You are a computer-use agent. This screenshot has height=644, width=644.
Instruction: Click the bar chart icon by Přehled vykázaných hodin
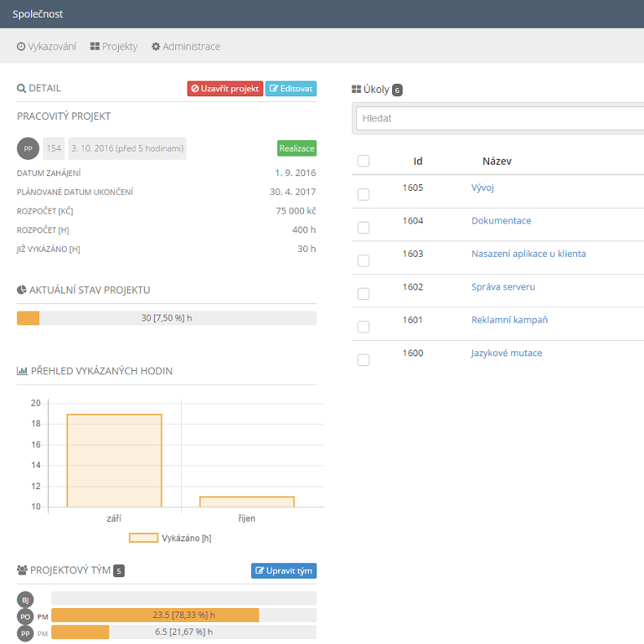coord(22,371)
